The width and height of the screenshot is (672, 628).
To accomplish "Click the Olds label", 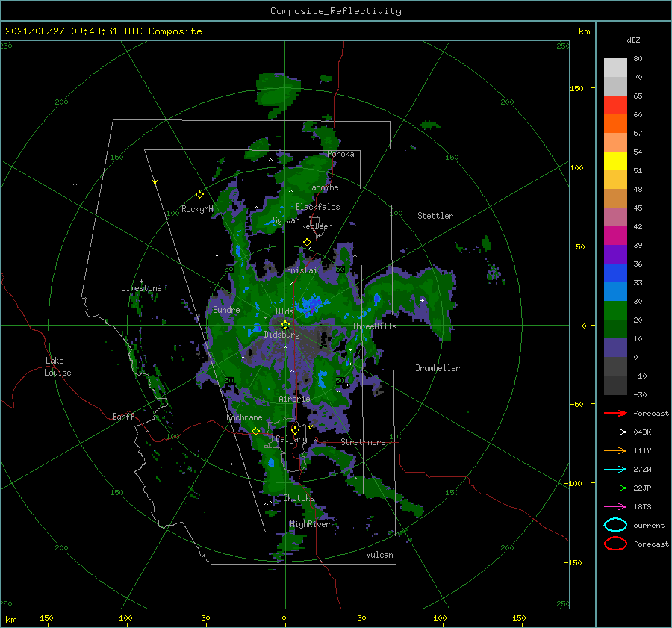I will 284,311.
